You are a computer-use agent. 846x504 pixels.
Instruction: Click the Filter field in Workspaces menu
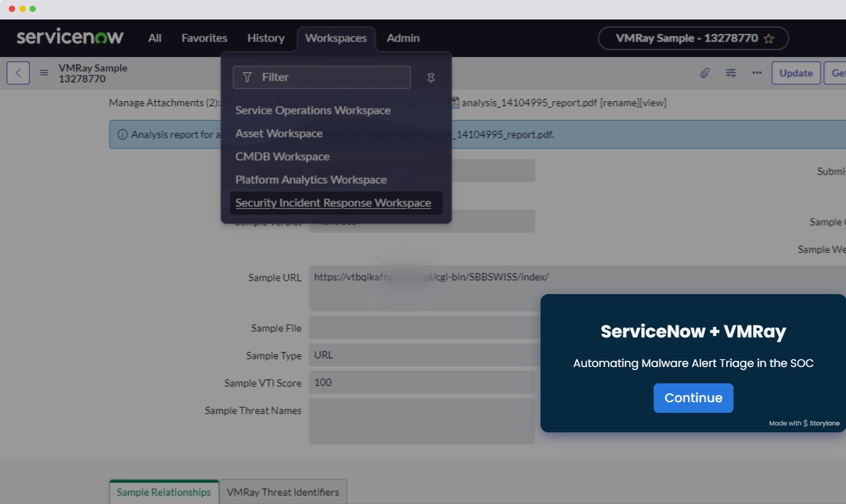pos(321,77)
